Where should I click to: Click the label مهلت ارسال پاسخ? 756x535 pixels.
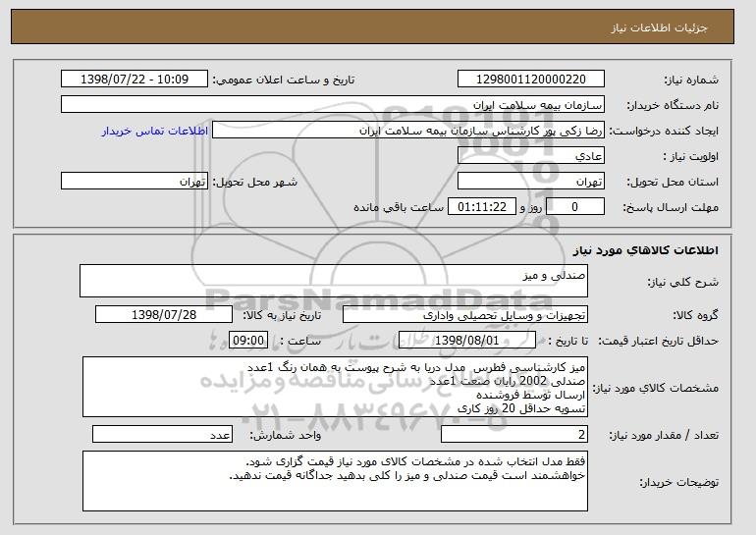pos(671,208)
